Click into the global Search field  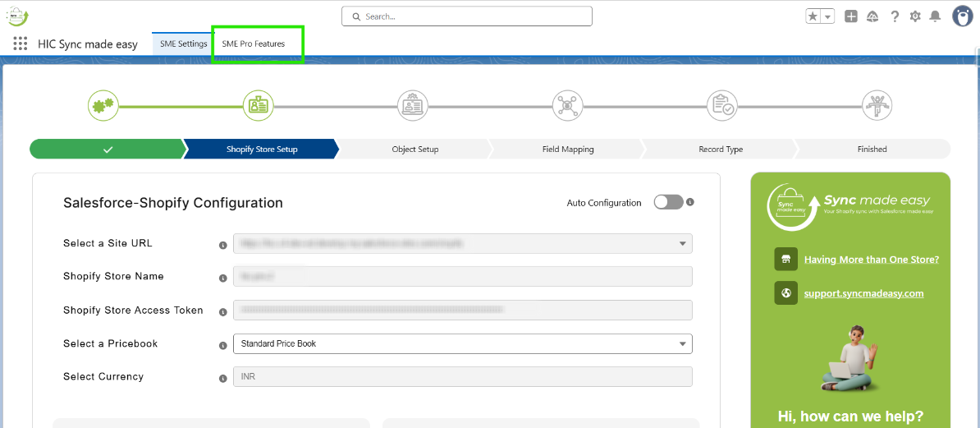(467, 16)
